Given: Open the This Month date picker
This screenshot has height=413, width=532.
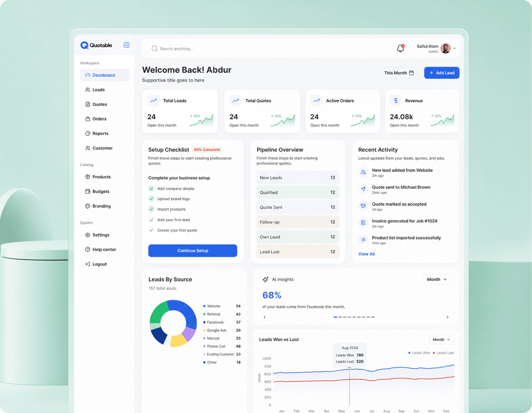Looking at the screenshot, I should 399,73.
